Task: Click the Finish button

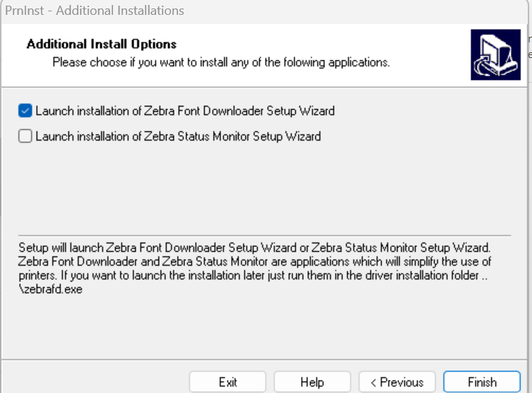Action: click(482, 382)
